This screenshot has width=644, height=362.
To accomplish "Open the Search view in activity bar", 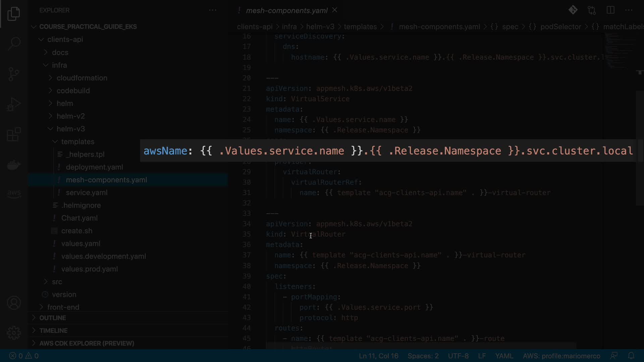I will tap(14, 44).
